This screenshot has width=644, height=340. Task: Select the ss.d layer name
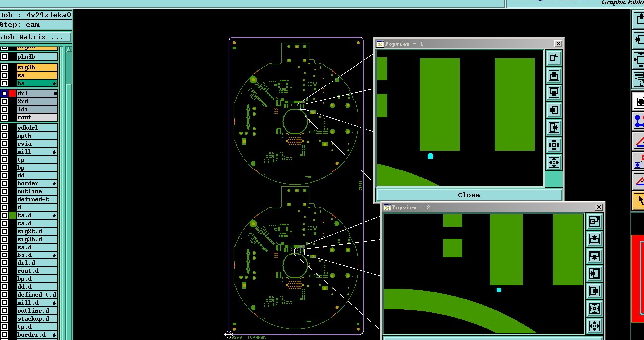click(x=37, y=247)
